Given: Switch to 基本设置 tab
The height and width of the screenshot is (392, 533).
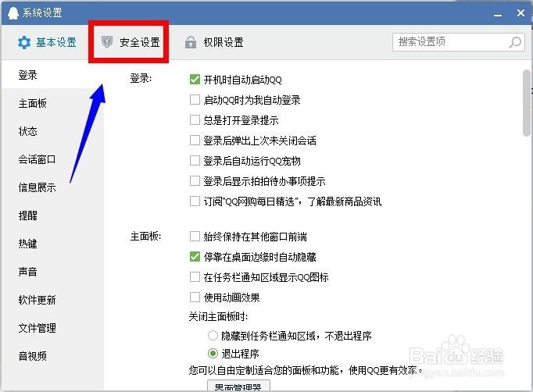Looking at the screenshot, I should pos(47,42).
